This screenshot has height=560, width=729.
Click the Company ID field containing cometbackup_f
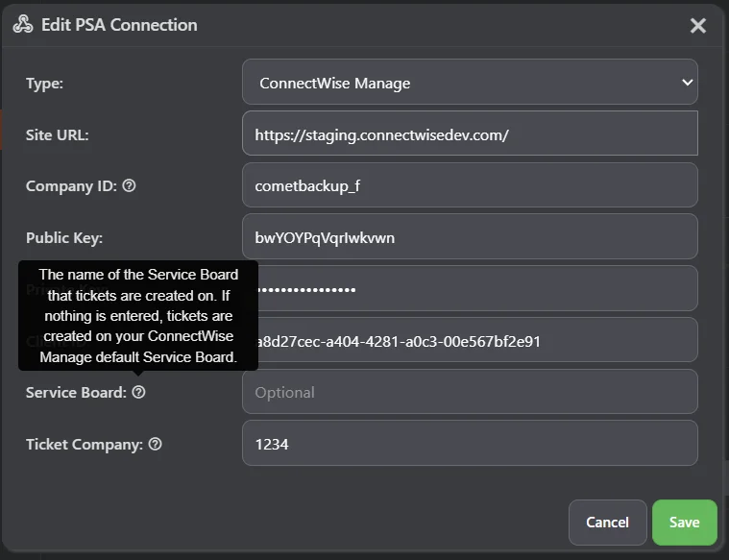tap(470, 185)
